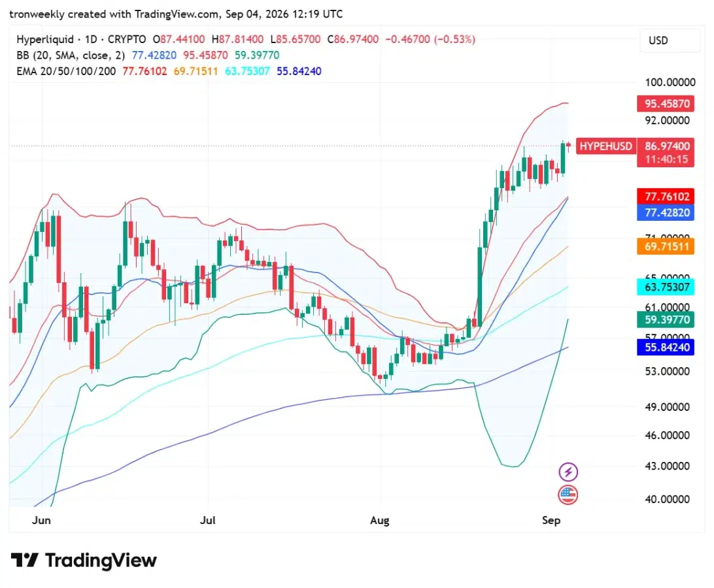Click the 92.00000 price axis tick

click(667, 121)
